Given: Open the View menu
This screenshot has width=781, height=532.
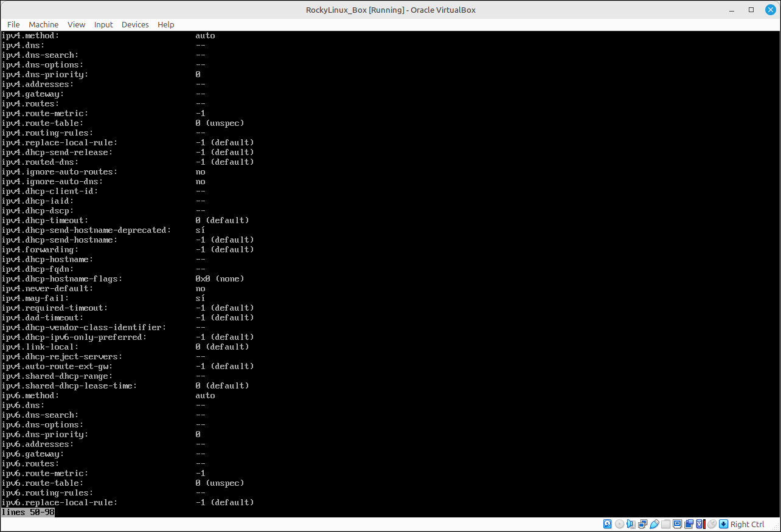Looking at the screenshot, I should pos(76,24).
